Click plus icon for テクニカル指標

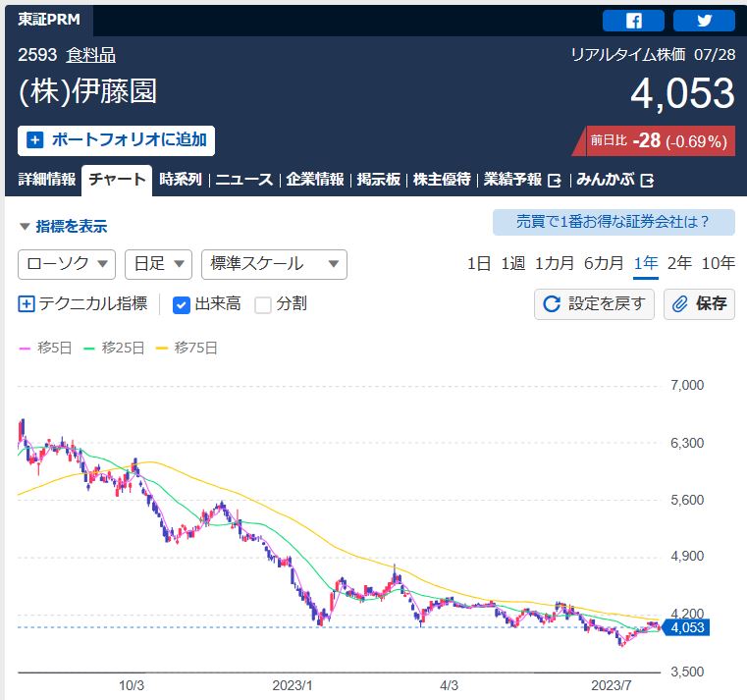coord(27,303)
